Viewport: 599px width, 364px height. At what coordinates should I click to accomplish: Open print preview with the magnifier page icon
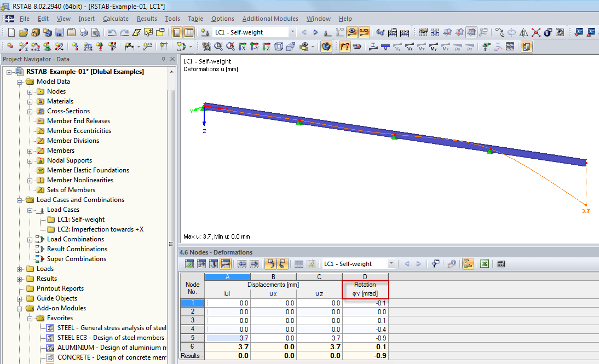[96, 32]
